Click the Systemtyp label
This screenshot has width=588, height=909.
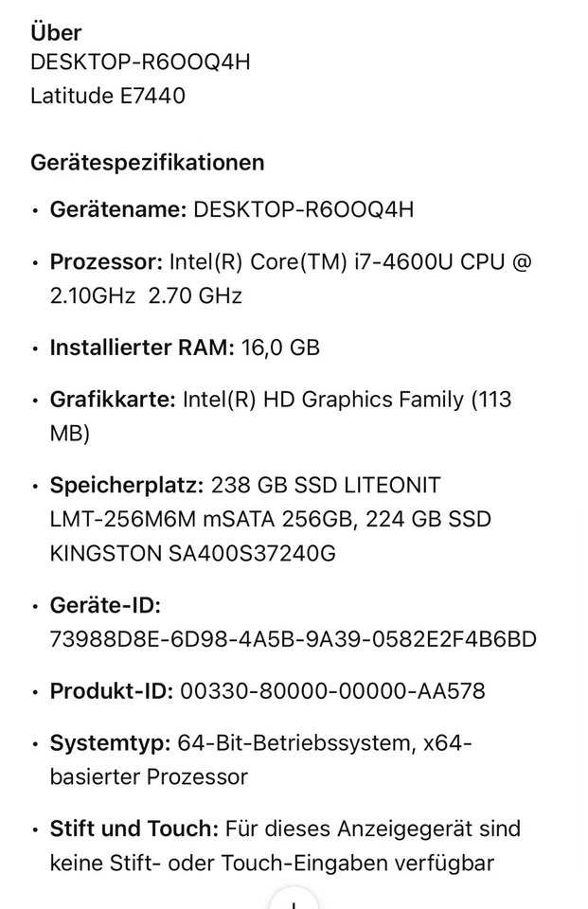tap(110, 743)
